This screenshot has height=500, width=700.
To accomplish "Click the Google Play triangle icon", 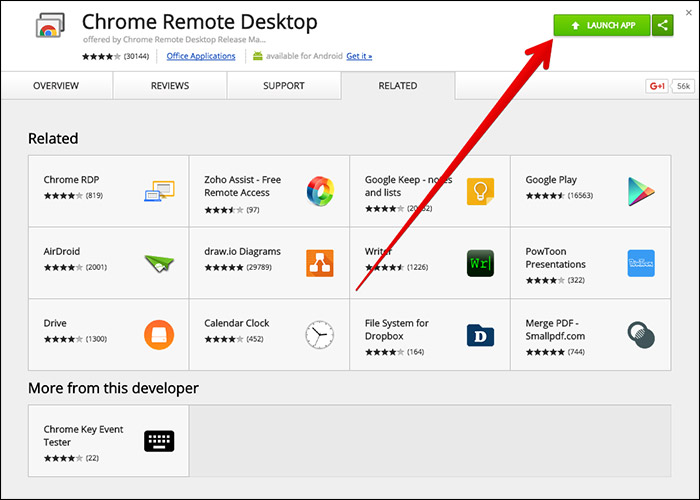I will 641,190.
